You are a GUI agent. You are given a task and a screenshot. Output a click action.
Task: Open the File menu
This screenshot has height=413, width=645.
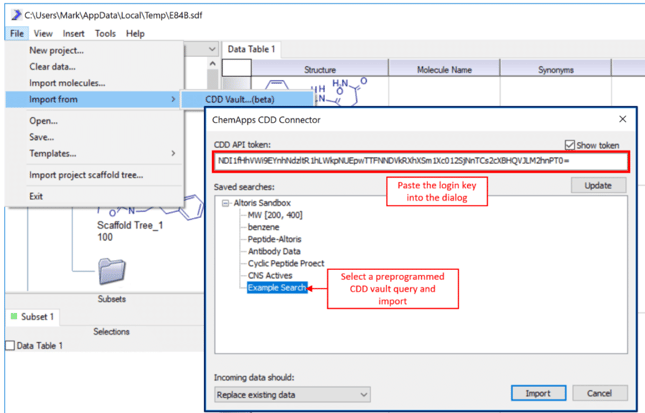(x=17, y=34)
